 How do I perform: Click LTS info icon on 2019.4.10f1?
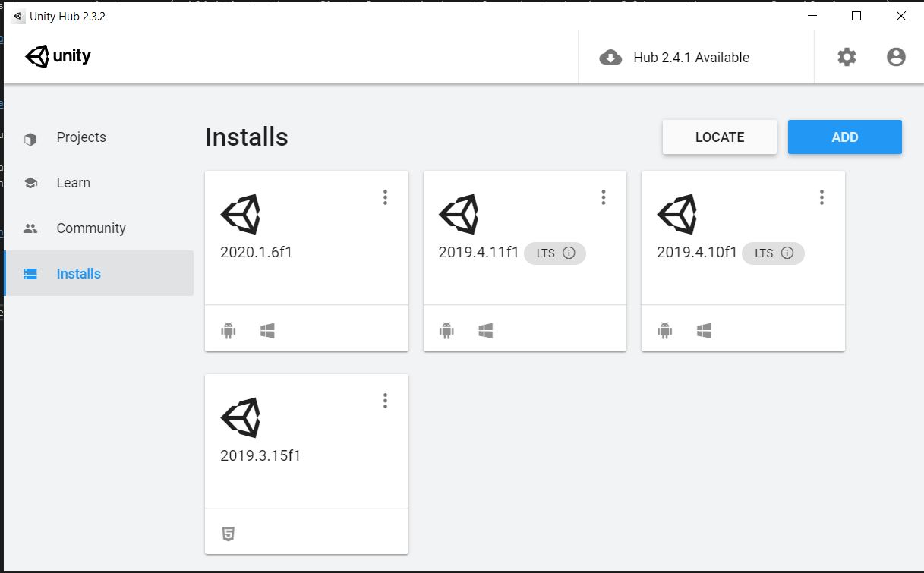(x=787, y=253)
